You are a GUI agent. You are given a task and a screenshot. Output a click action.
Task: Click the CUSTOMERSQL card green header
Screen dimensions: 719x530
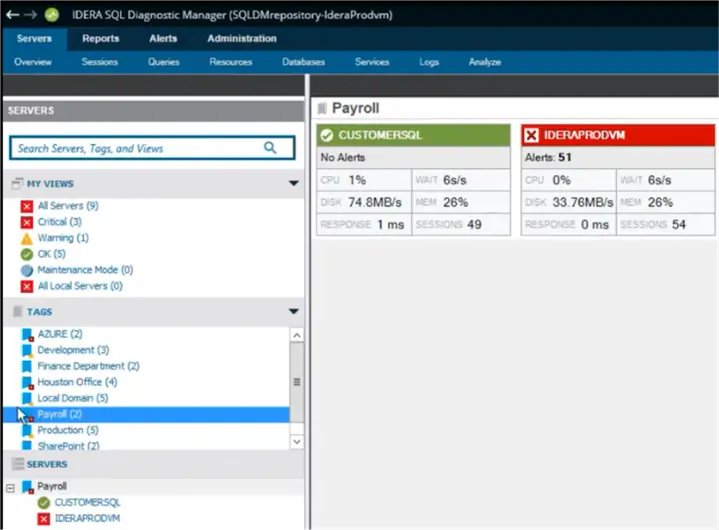pyautogui.click(x=413, y=135)
